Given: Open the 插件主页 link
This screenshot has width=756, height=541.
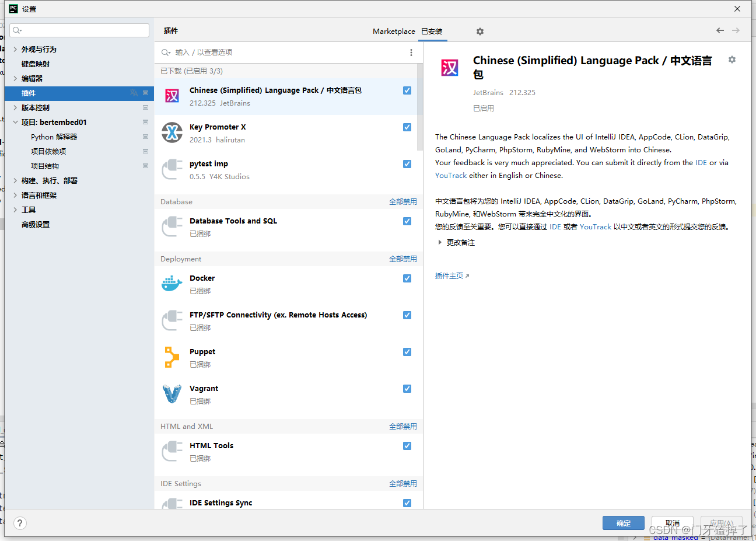Looking at the screenshot, I should (x=451, y=275).
